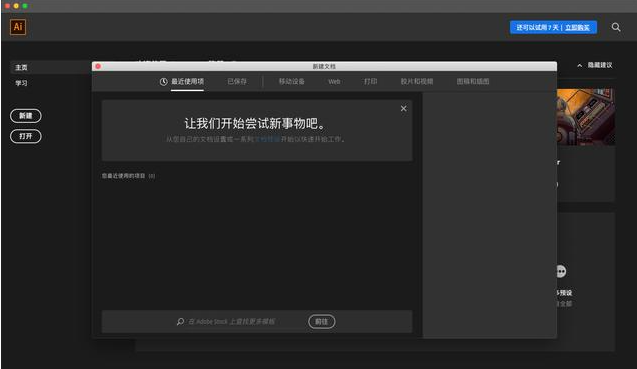This screenshot has height=369, width=637.
Task: Click the 新建 button in sidebar
Action: coord(26,116)
